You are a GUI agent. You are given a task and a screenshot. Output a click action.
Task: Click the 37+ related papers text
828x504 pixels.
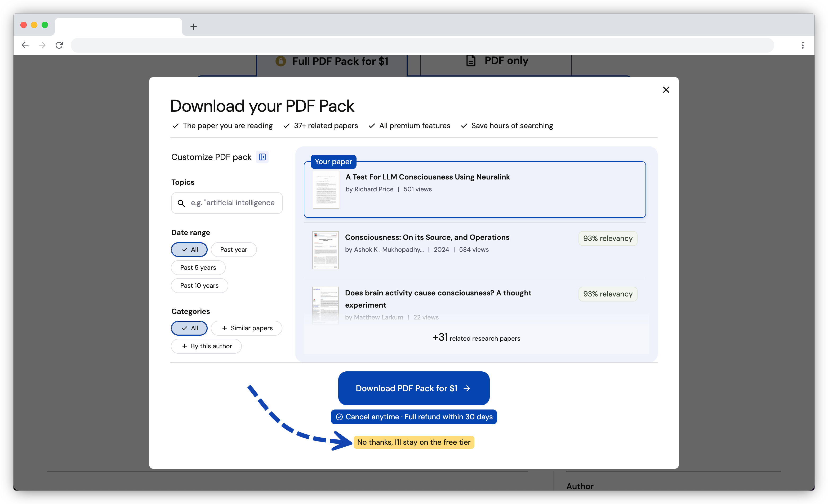(x=326, y=125)
